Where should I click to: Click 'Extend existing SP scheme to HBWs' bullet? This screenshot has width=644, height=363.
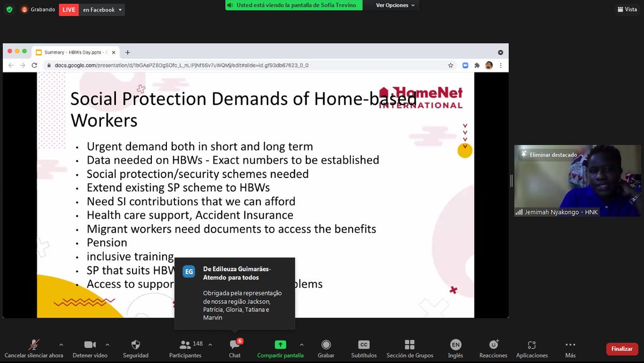pyautogui.click(x=178, y=188)
